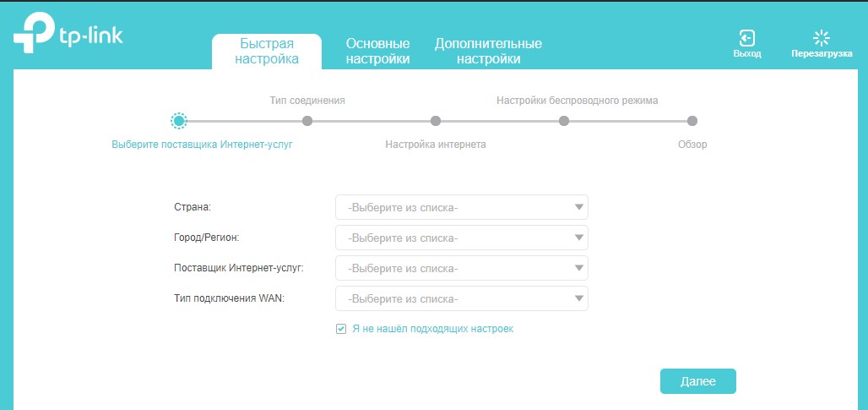Expand the Страна dropdown list
868x410 pixels.
(462, 208)
